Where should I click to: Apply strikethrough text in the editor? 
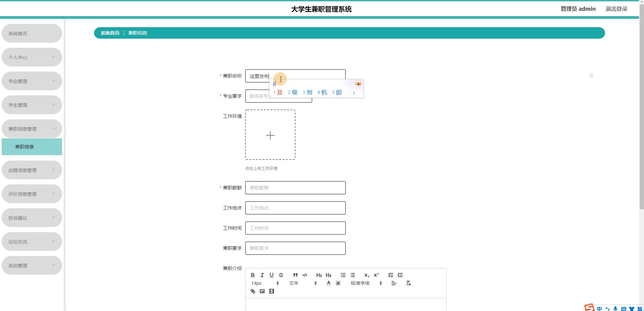pyautogui.click(x=281, y=275)
